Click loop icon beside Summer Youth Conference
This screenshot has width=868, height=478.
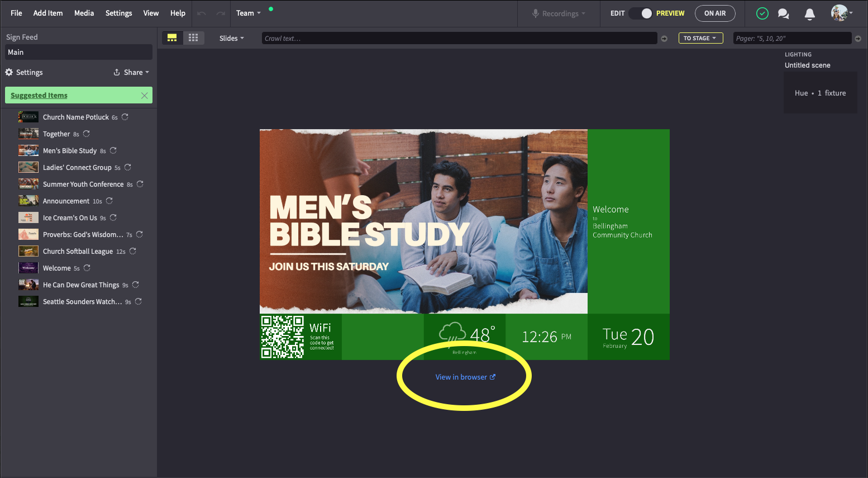coord(140,184)
